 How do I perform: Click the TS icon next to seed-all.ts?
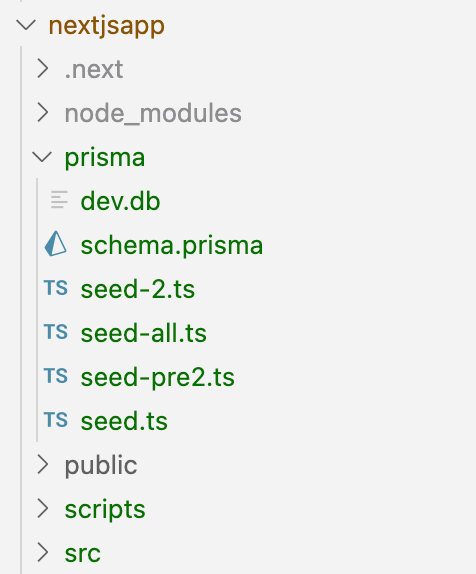coord(56,332)
